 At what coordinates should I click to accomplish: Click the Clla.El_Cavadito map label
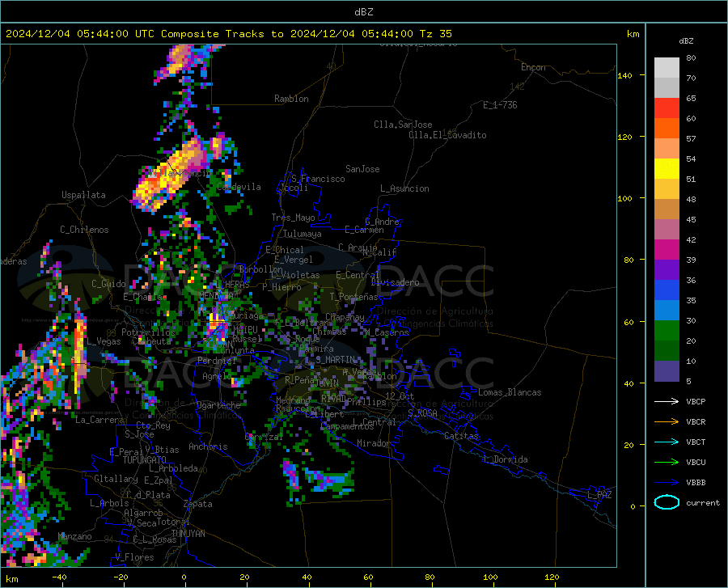click(447, 135)
